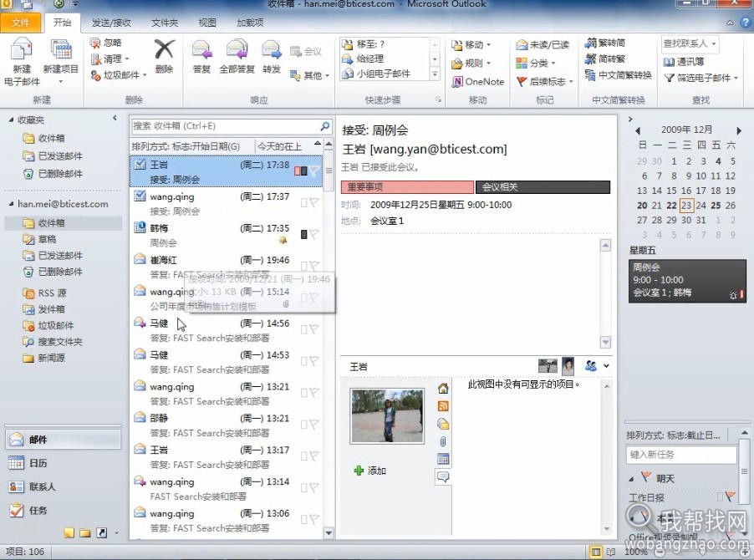Screen dimensions: 754x560
Task: Toggle flag on 崔海红 19:46 message
Action: pyautogui.click(x=314, y=266)
